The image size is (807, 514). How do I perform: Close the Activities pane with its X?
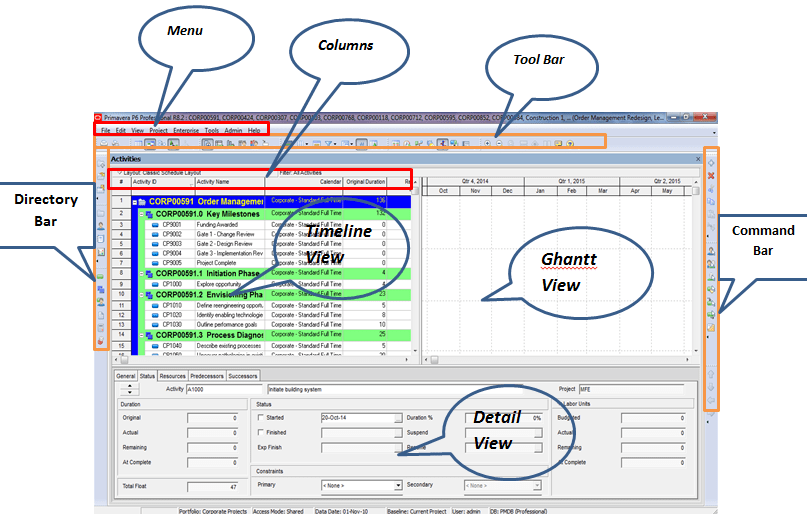click(698, 159)
